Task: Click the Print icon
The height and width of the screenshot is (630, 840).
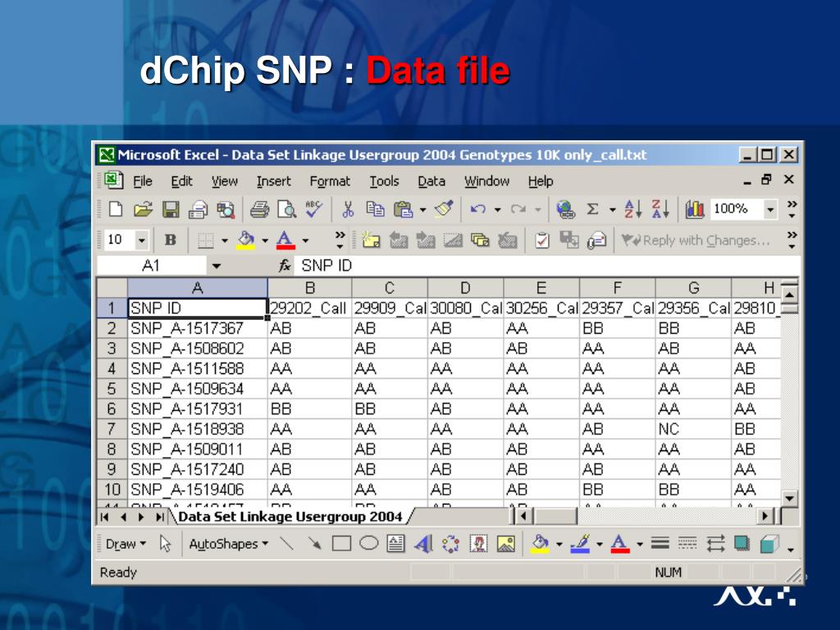Action: (259, 209)
